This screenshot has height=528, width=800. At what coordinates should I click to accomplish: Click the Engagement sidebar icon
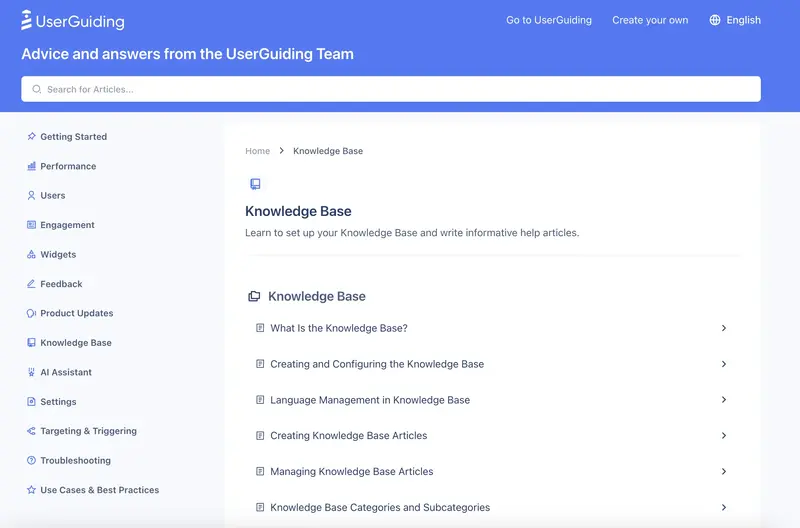[x=31, y=224]
